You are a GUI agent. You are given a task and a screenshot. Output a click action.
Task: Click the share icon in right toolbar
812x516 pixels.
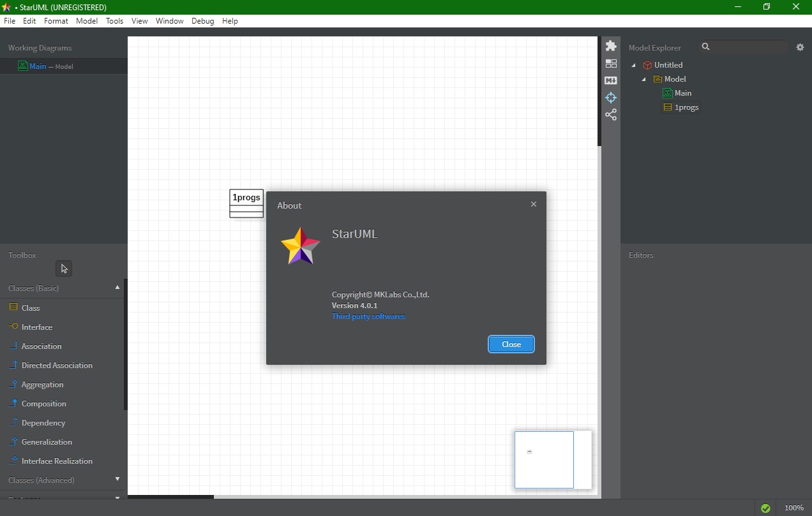(611, 115)
